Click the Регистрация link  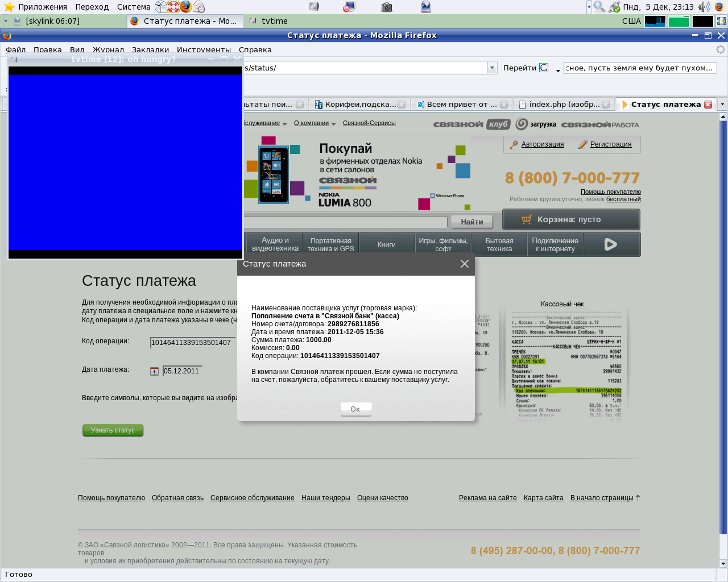point(611,144)
